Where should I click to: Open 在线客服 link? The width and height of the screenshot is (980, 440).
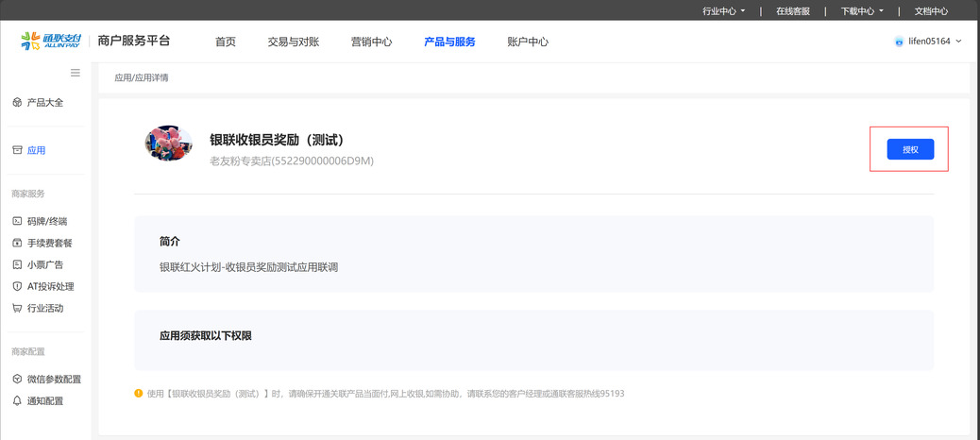793,10
